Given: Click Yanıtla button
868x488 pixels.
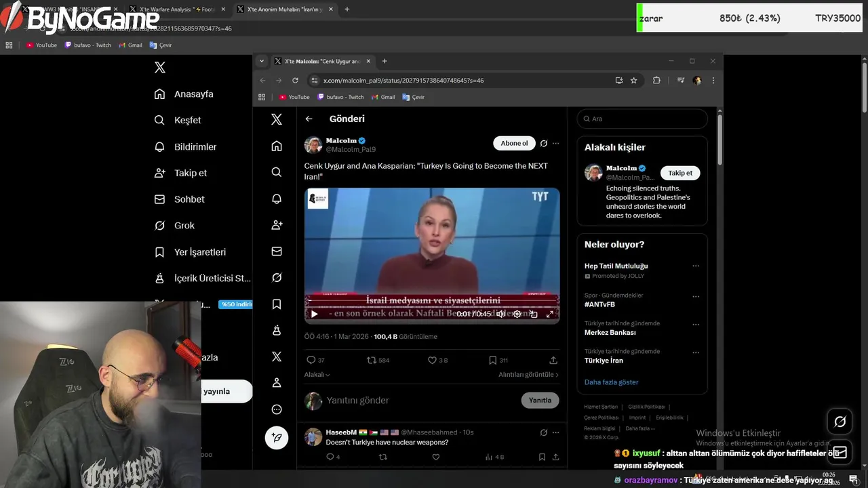Looking at the screenshot, I should click(540, 400).
